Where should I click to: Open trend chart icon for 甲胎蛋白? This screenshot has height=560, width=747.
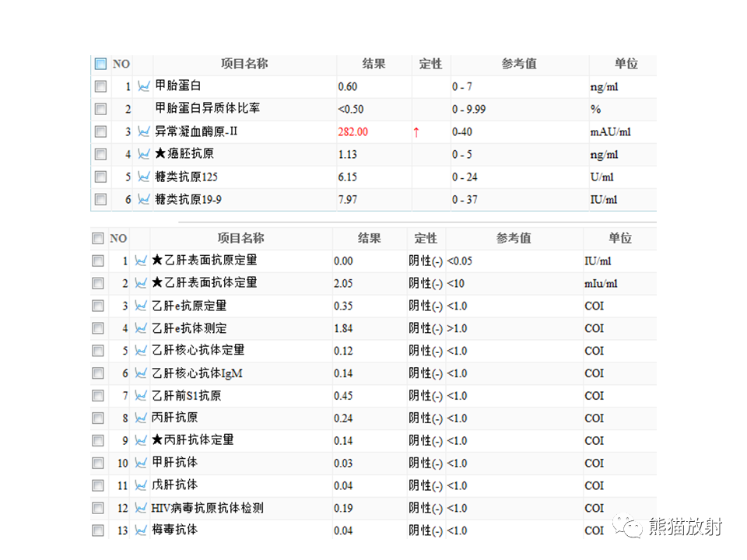pyautogui.click(x=144, y=86)
